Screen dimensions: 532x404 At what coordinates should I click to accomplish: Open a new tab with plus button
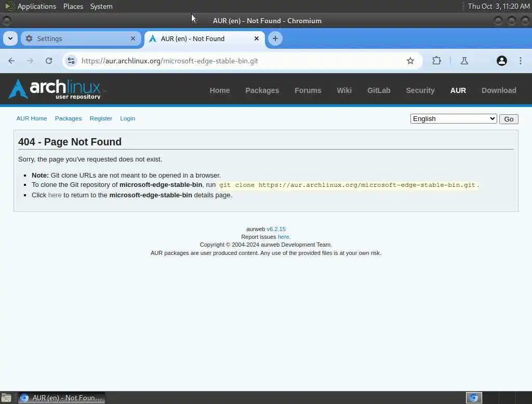coord(275,38)
